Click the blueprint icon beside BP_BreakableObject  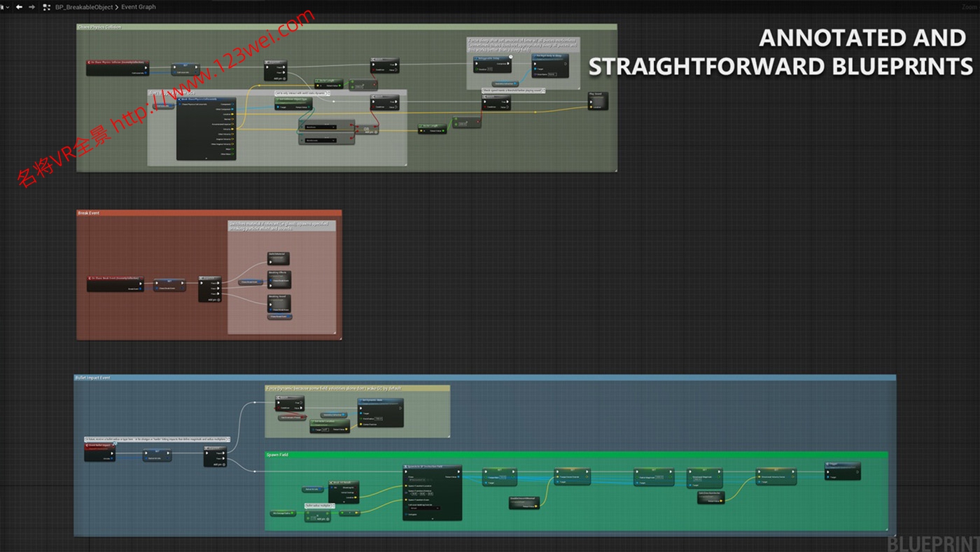pos(47,7)
